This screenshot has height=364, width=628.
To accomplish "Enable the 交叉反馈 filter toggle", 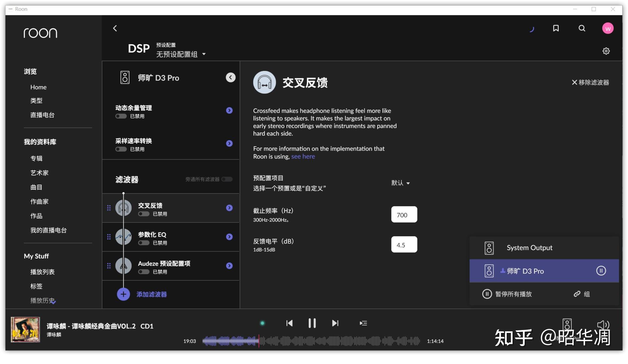I will tap(143, 214).
